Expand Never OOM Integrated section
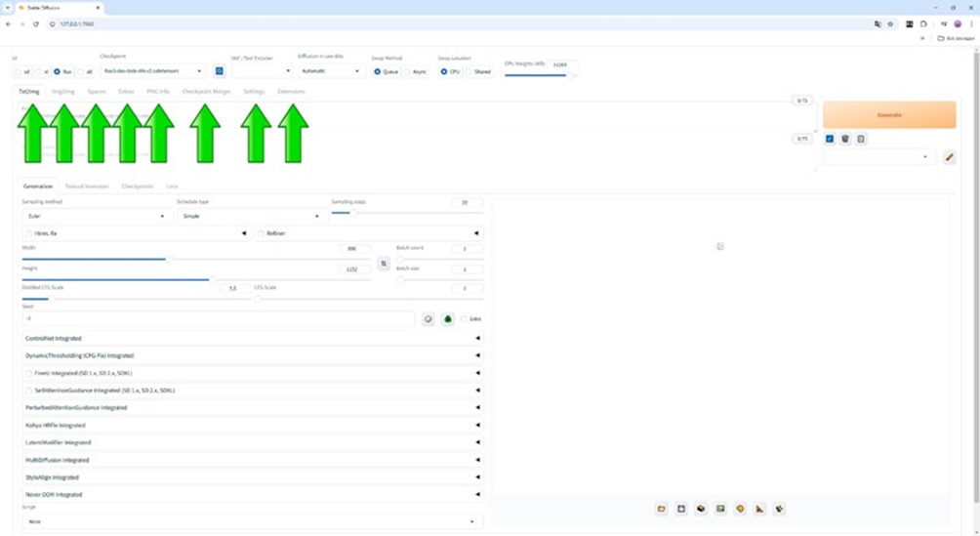The height and width of the screenshot is (536, 980). [252, 495]
